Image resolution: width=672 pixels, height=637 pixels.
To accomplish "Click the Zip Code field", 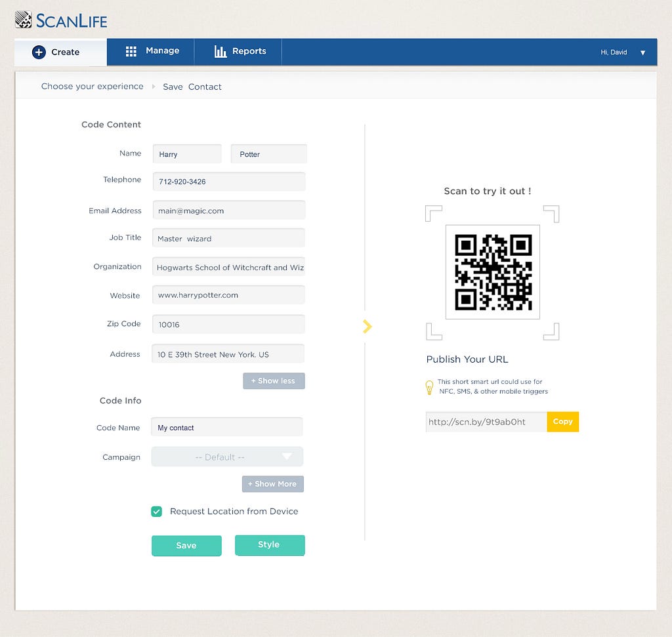I will click(x=228, y=324).
